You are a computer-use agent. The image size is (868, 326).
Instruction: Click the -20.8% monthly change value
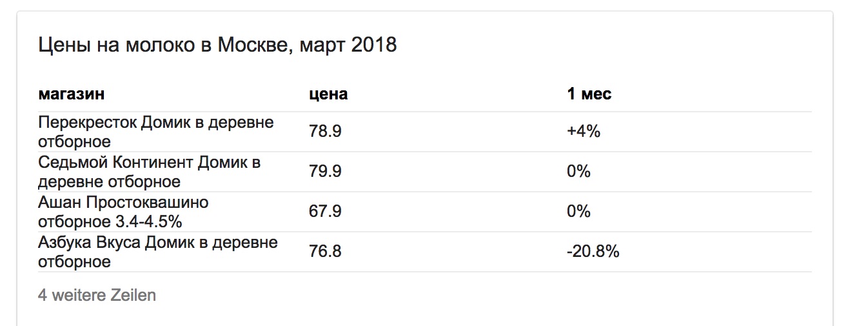(x=593, y=252)
